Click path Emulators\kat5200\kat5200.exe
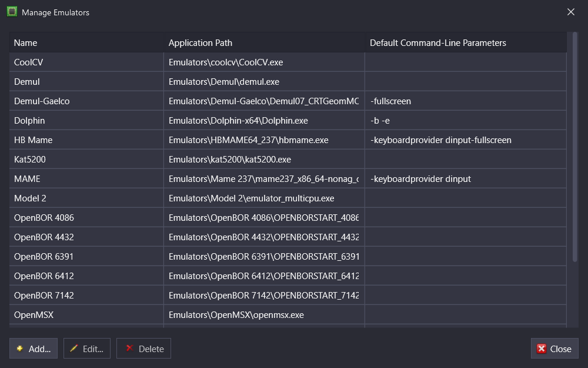 230,159
